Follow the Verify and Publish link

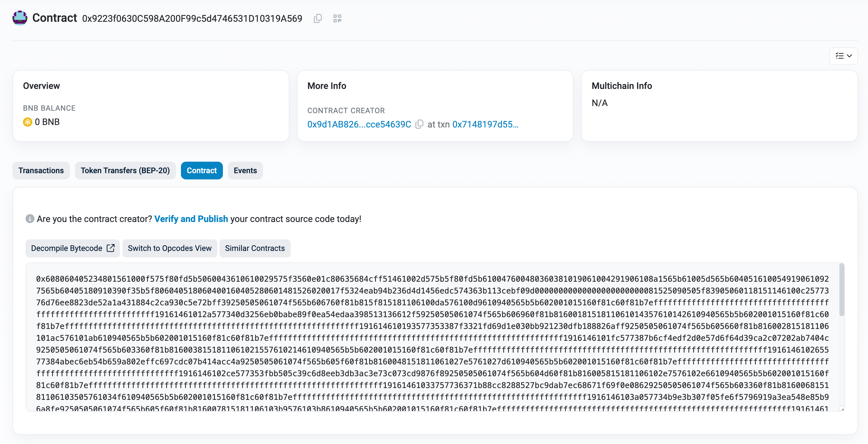click(x=191, y=219)
